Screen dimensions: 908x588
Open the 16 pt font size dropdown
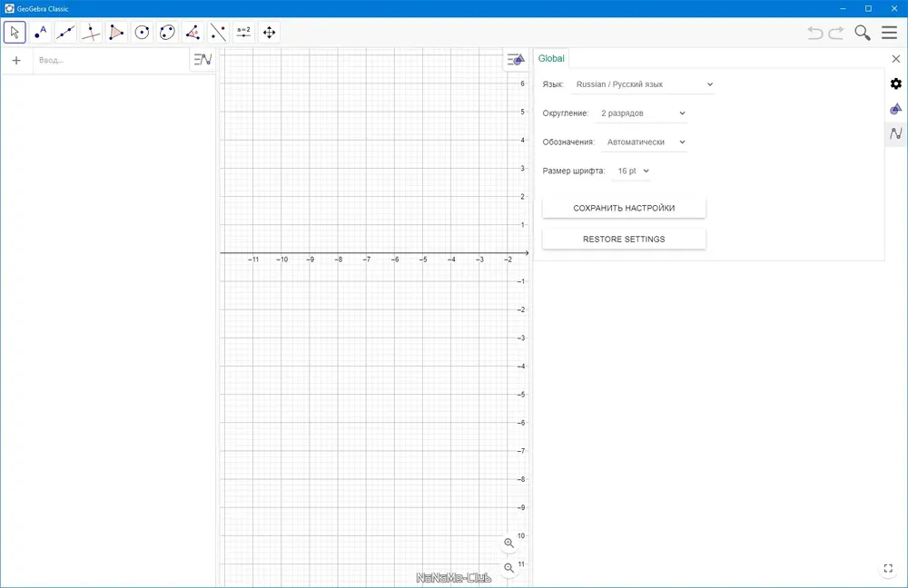click(632, 171)
